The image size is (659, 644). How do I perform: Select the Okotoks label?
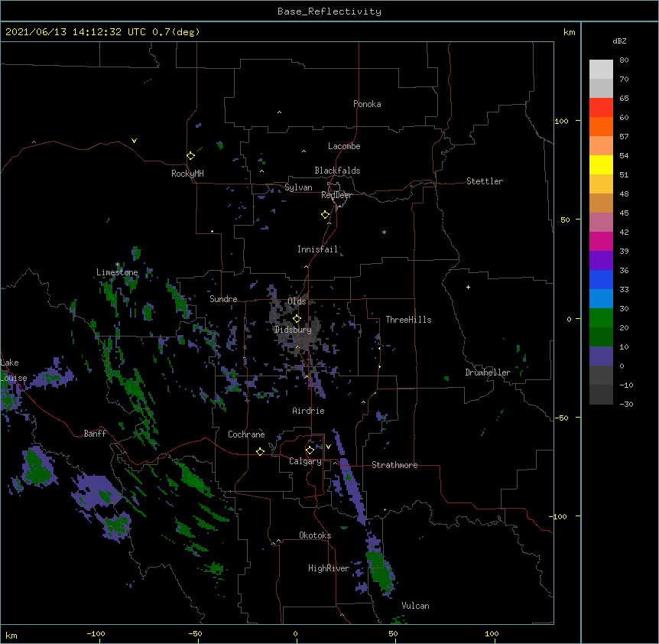pyautogui.click(x=315, y=535)
